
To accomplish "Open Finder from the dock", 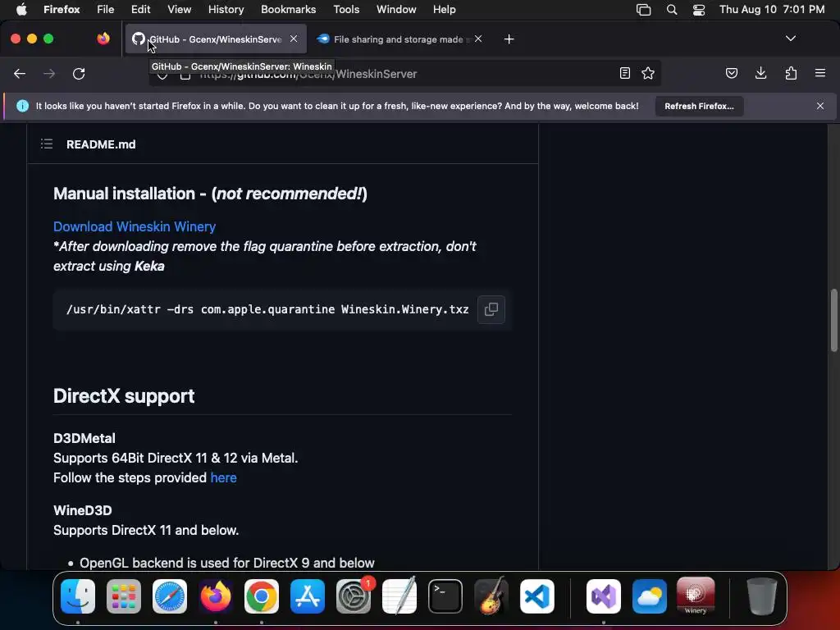I will point(78,596).
